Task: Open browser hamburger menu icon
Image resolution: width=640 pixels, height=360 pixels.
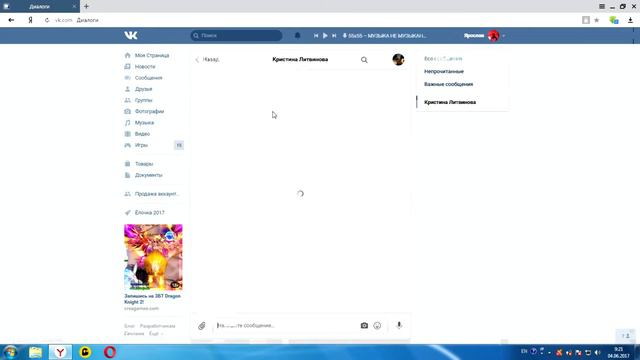Action: coord(602,7)
